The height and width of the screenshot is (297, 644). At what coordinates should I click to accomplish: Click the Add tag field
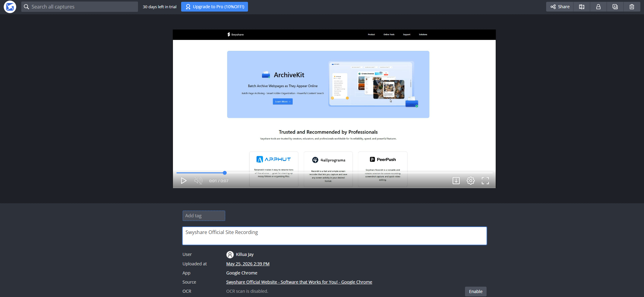tap(204, 216)
